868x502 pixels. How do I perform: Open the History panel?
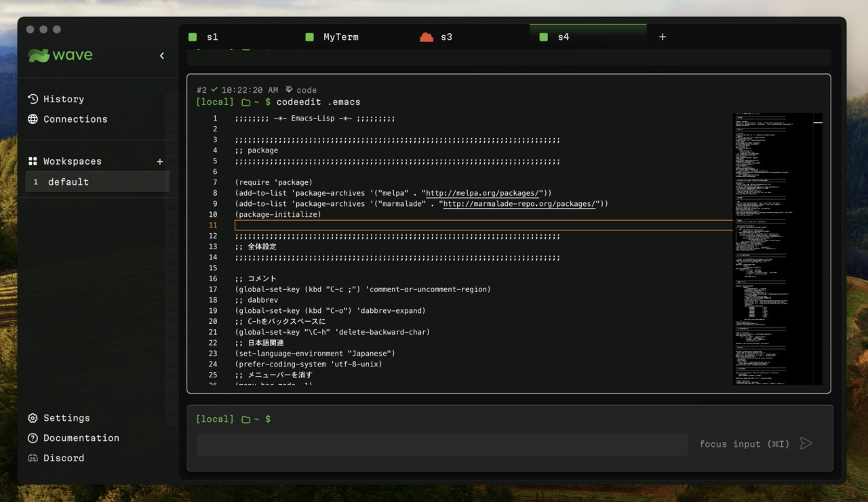(x=63, y=99)
